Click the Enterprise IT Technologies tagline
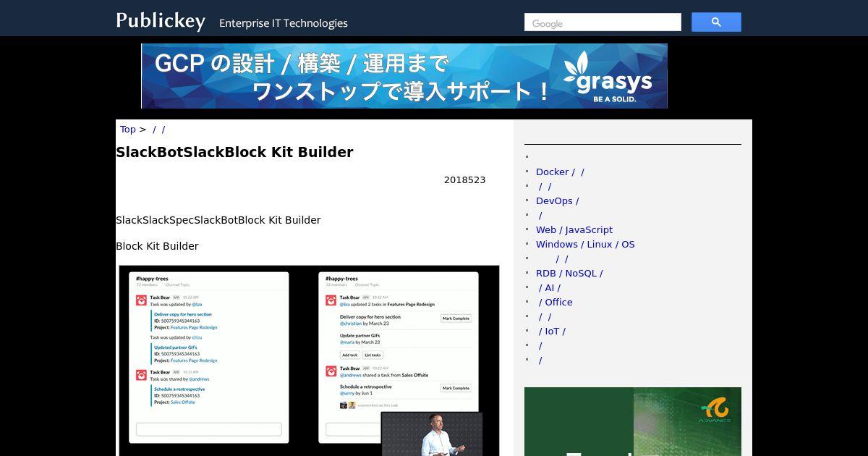Image resolution: width=868 pixels, height=456 pixels. click(x=284, y=23)
